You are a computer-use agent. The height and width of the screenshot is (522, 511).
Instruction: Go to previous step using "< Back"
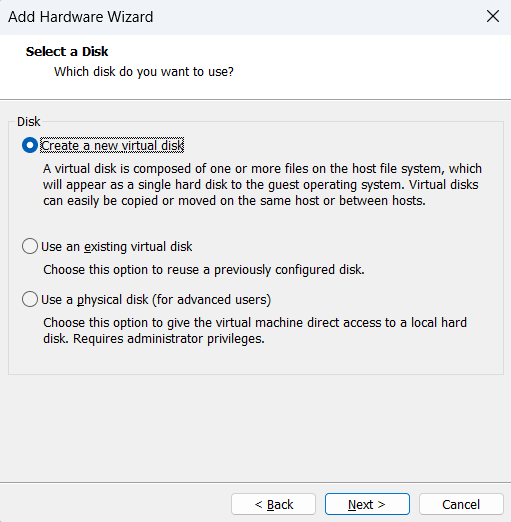[x=273, y=504]
